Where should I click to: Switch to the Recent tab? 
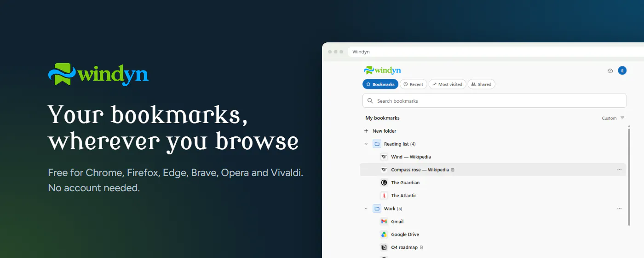pos(413,84)
